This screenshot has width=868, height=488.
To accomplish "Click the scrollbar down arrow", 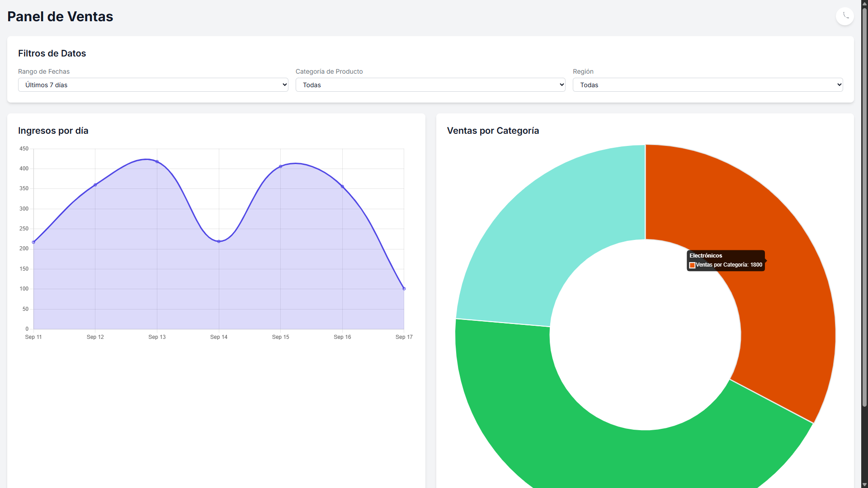I will (x=864, y=484).
